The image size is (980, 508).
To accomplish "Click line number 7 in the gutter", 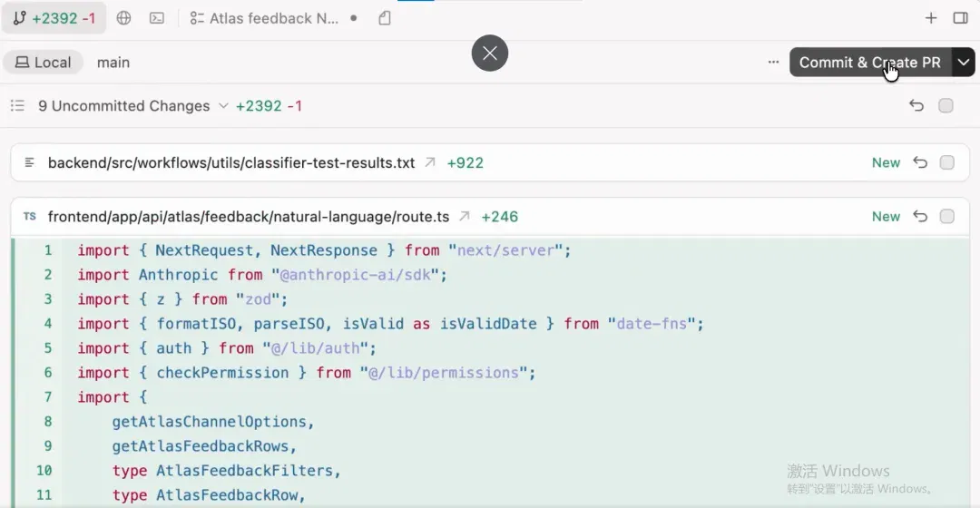I will (48, 397).
